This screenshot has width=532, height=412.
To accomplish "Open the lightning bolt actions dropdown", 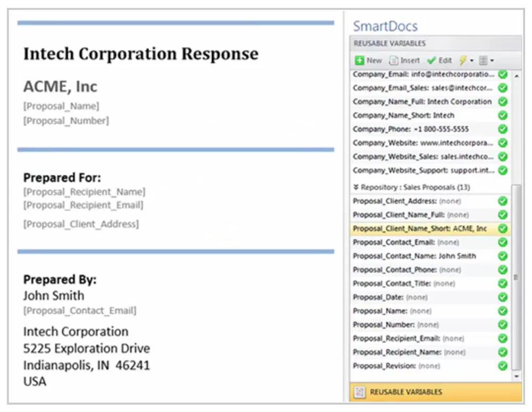I will pyautogui.click(x=466, y=61).
